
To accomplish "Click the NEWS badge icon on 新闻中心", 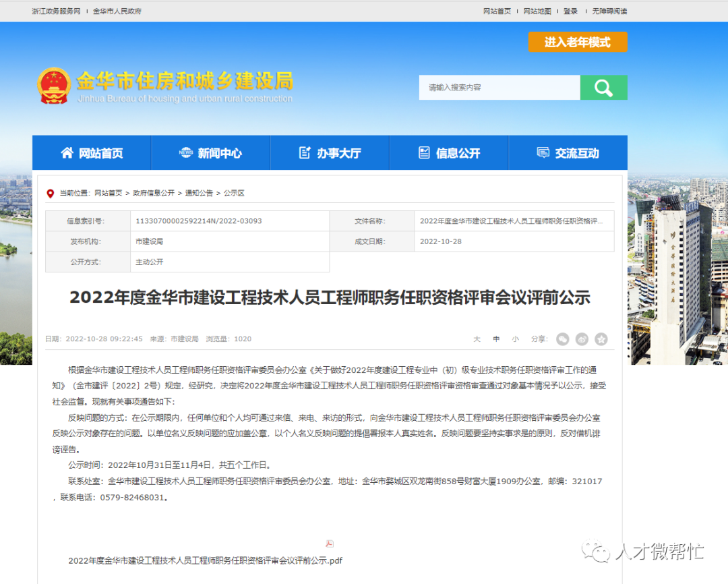I will 187,152.
